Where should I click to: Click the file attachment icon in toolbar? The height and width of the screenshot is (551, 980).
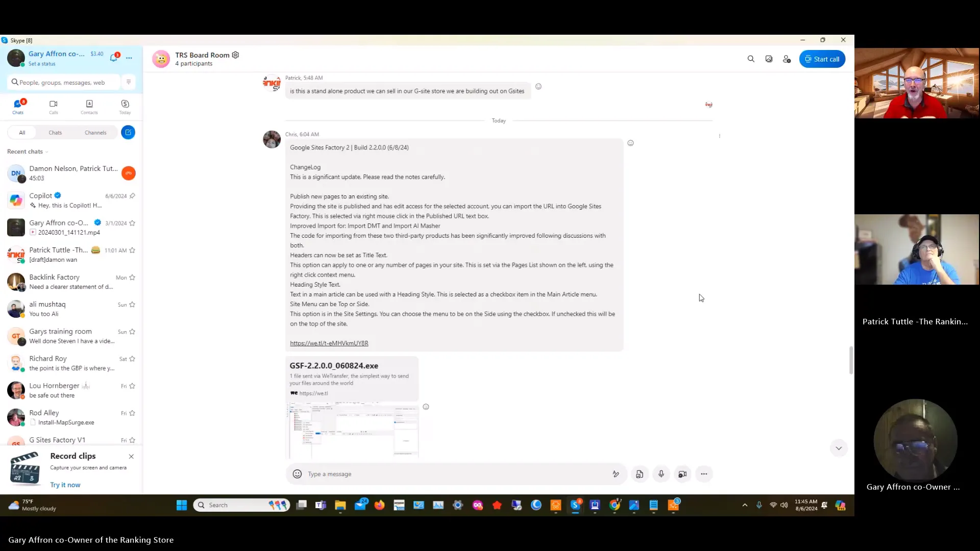pyautogui.click(x=640, y=473)
